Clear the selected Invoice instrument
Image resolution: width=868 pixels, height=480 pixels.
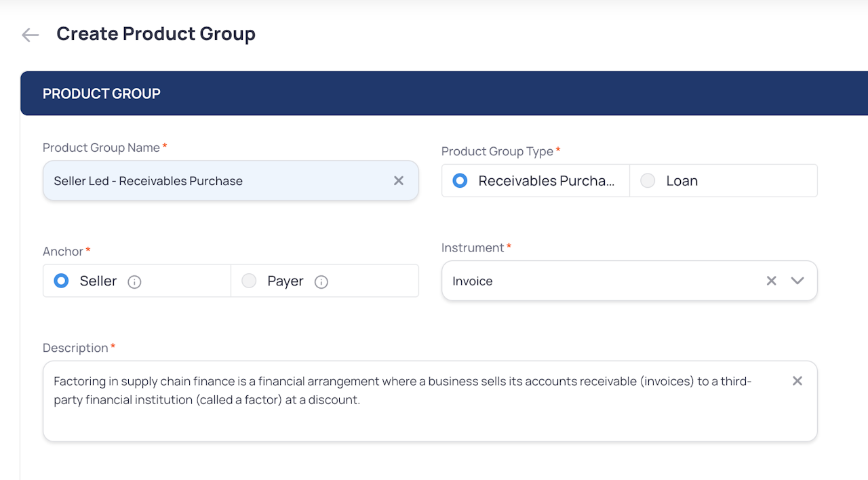pos(771,281)
